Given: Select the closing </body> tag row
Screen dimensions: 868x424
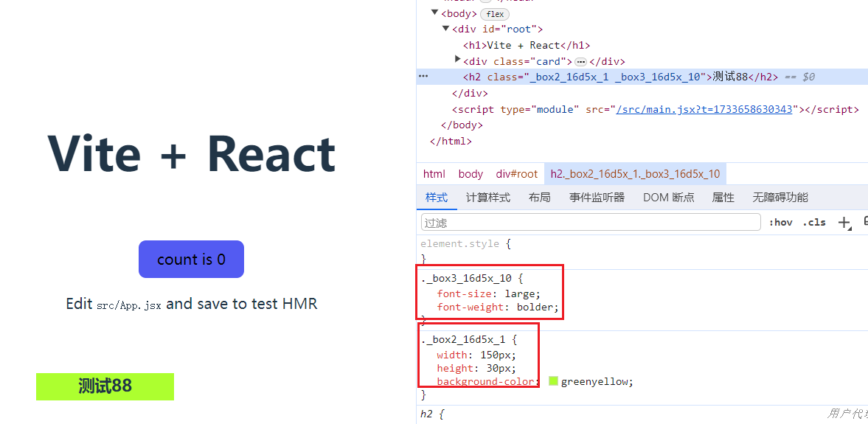Looking at the screenshot, I should pyautogui.click(x=462, y=125).
